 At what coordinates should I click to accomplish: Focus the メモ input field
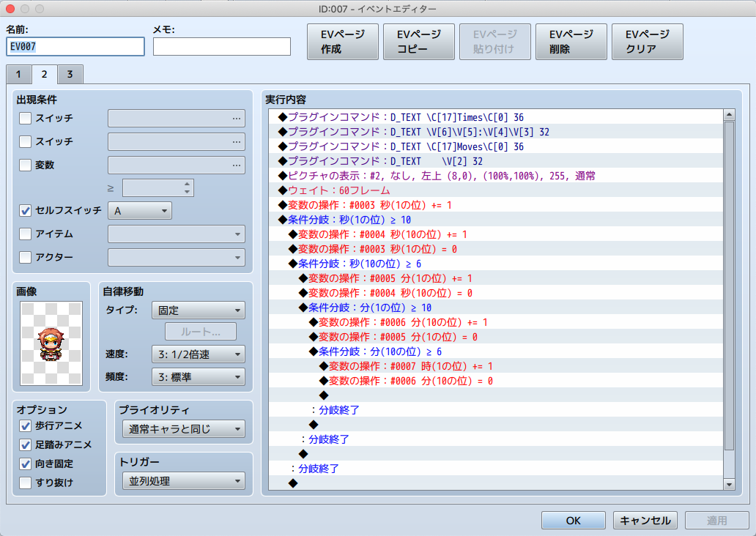222,47
